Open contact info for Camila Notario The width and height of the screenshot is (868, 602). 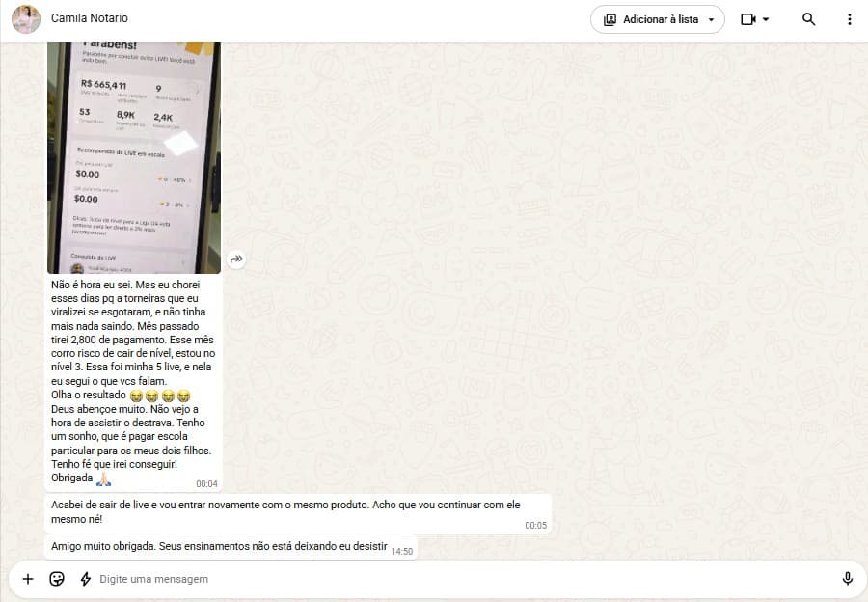pyautogui.click(x=89, y=18)
